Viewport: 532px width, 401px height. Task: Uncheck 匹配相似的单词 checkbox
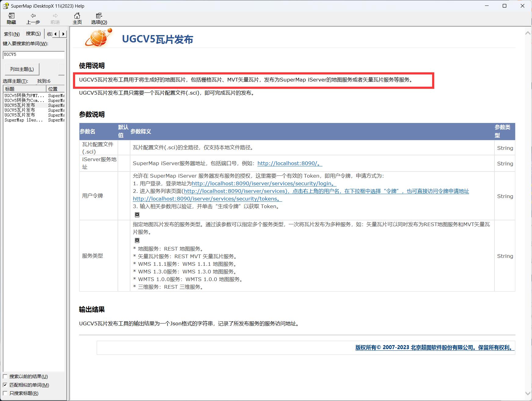[x=5, y=385]
